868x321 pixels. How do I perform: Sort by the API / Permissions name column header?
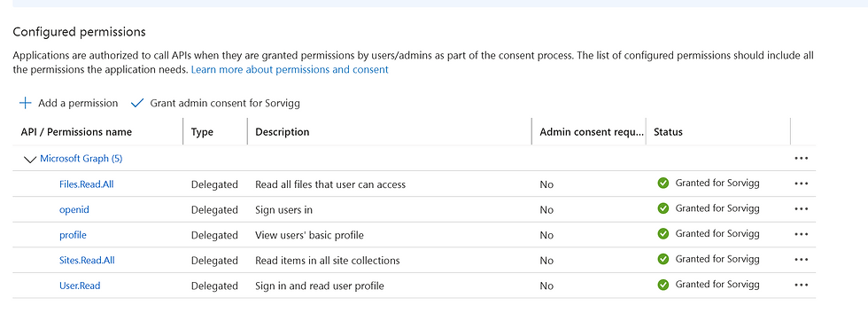tap(76, 132)
